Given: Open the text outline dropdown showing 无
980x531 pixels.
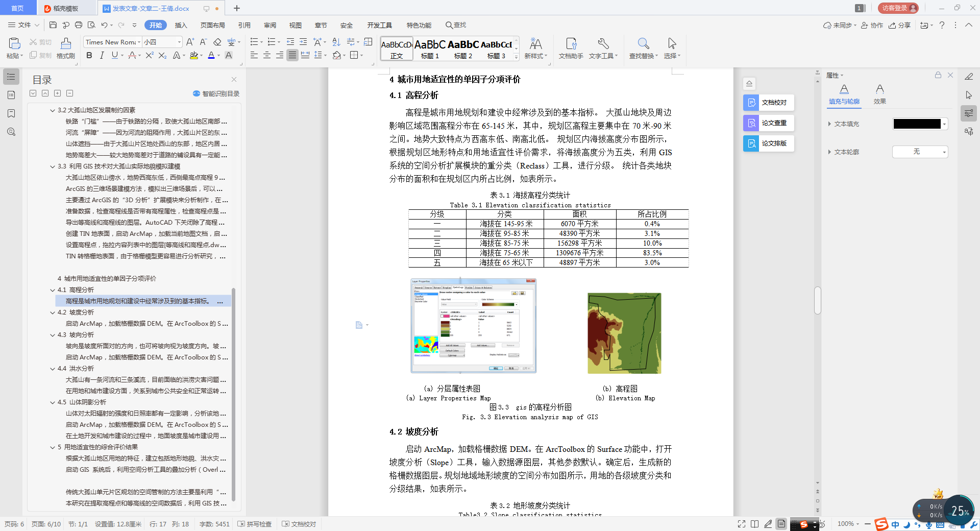Looking at the screenshot, I should [x=920, y=152].
